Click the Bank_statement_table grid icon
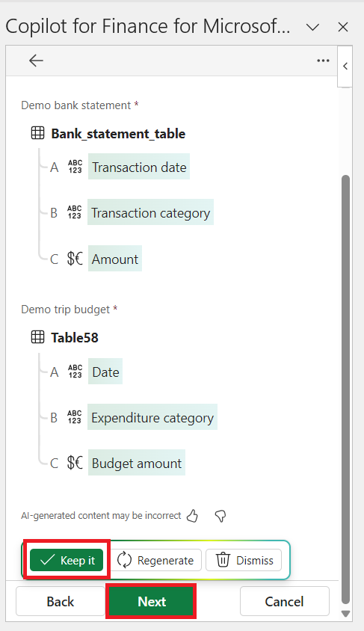 tap(38, 133)
